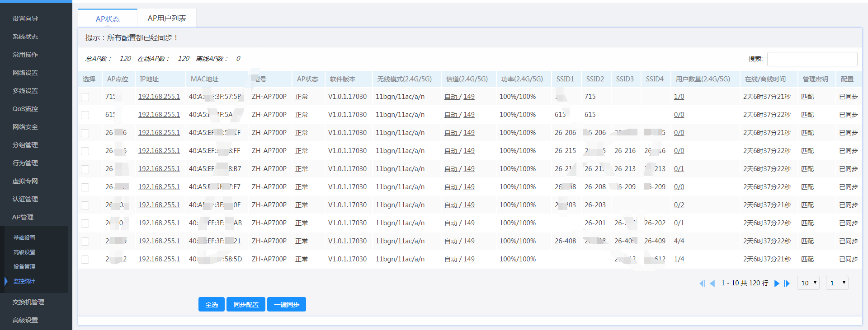
Task: Expand the AP管理 sidebar menu
Action: (x=23, y=217)
